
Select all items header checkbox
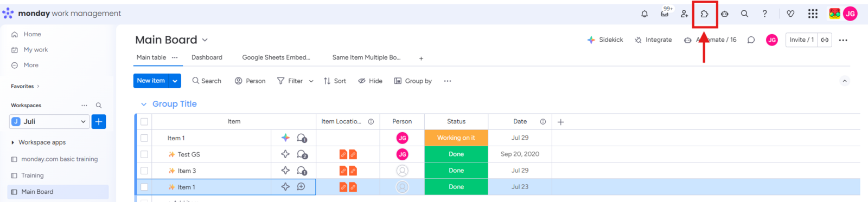pyautogui.click(x=144, y=122)
